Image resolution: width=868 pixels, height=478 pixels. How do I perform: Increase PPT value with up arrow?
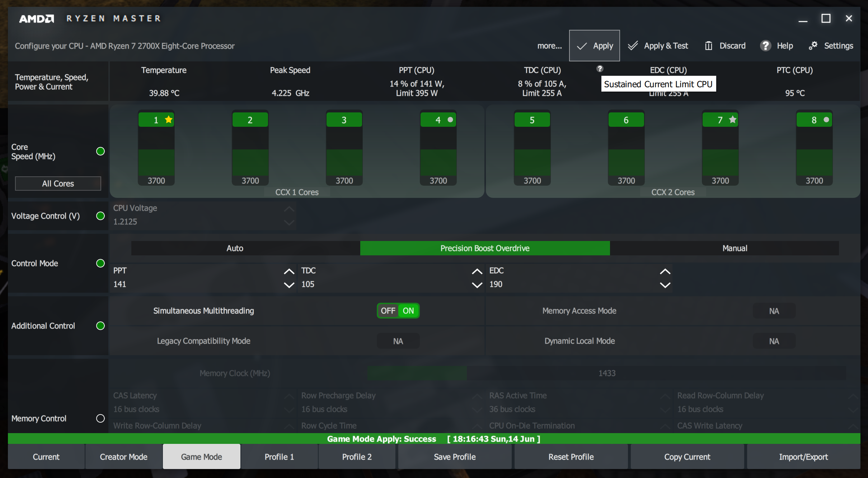pos(289,271)
